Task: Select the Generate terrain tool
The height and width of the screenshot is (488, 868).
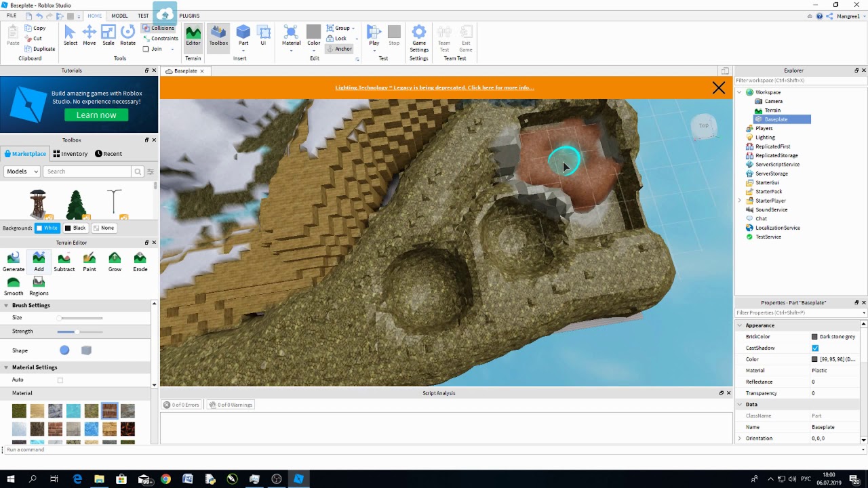Action: tap(14, 262)
